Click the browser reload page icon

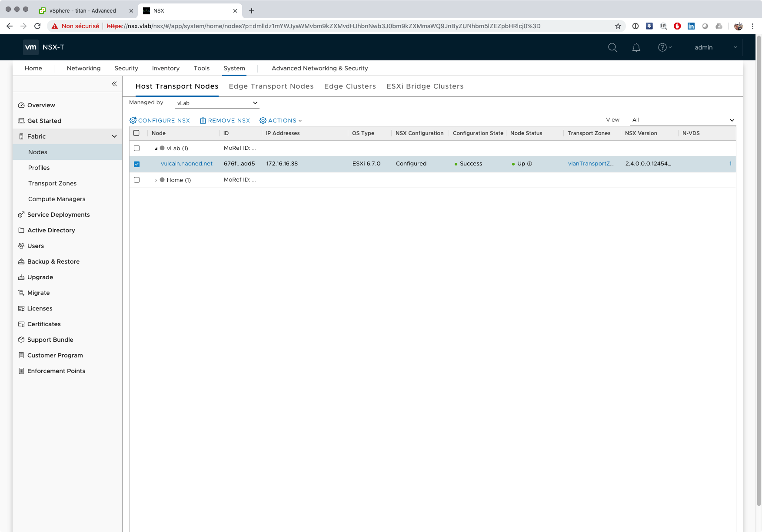37,26
